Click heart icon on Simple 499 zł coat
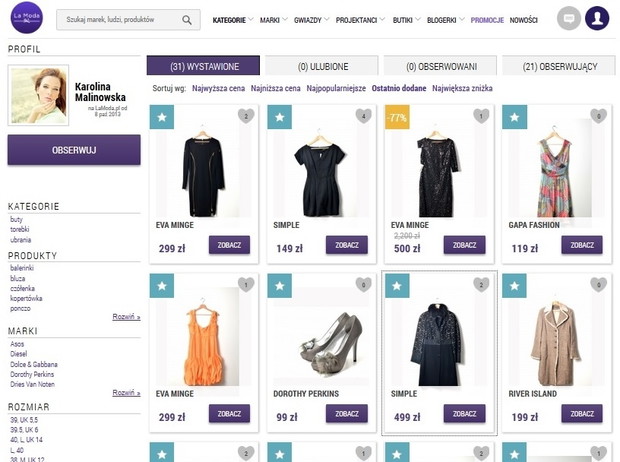620x462 pixels. [481, 284]
